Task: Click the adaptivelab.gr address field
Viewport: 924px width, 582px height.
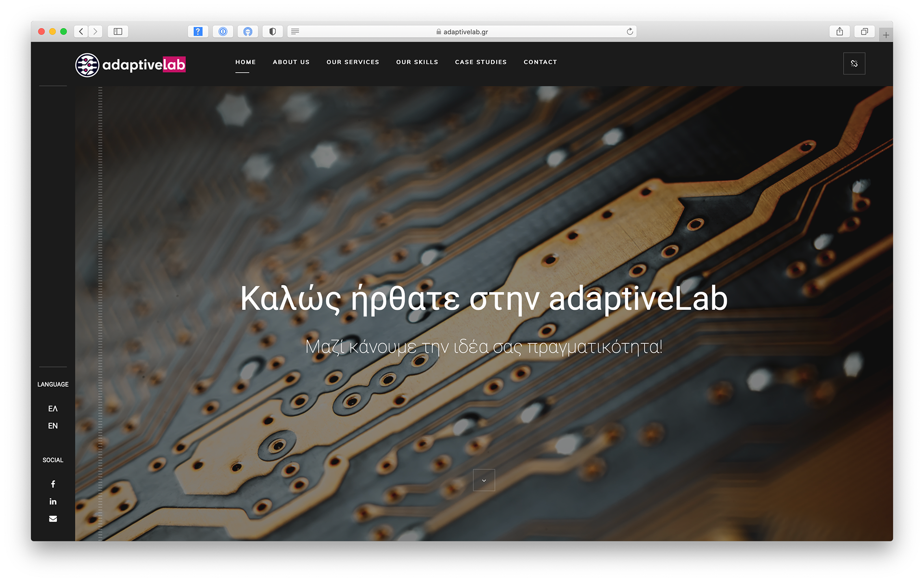Action: [462, 31]
